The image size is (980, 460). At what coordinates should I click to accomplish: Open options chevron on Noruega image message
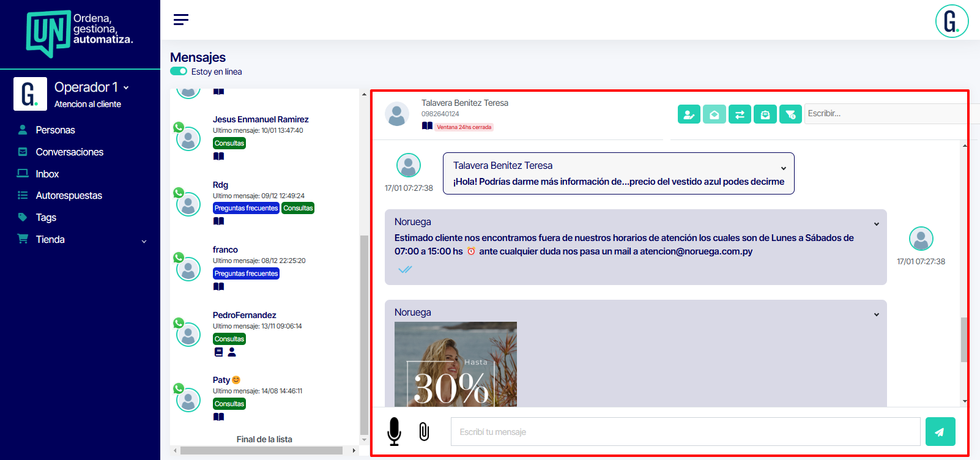[877, 314]
